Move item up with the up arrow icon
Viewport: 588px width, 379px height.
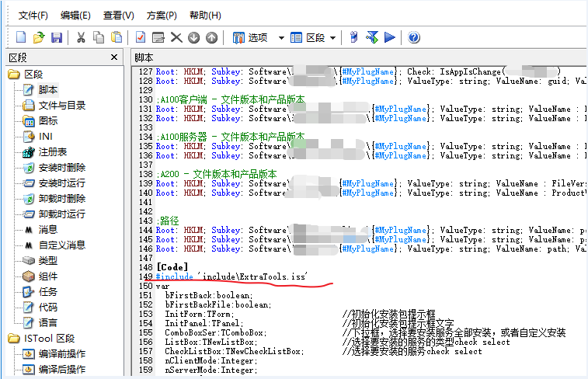[x=212, y=37]
